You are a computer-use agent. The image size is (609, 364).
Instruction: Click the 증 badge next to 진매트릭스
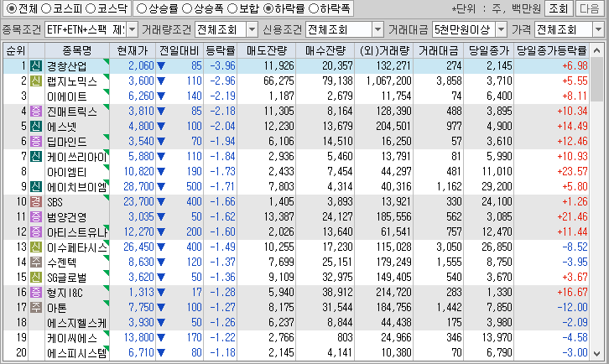[x=36, y=111]
